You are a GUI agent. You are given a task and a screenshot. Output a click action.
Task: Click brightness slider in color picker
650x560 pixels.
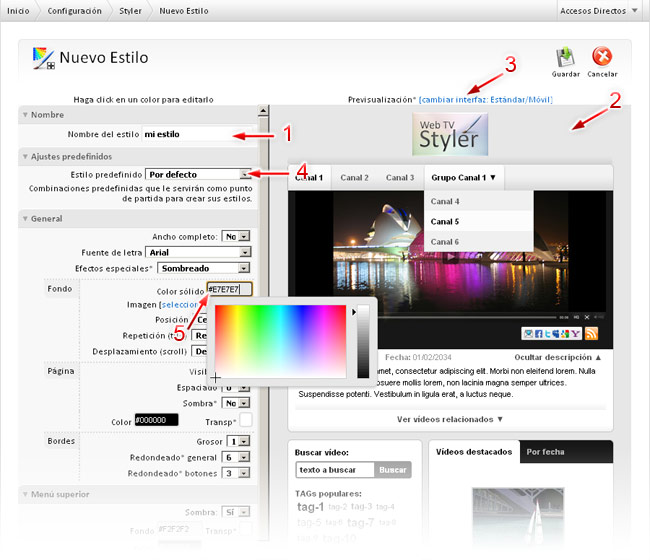point(363,342)
